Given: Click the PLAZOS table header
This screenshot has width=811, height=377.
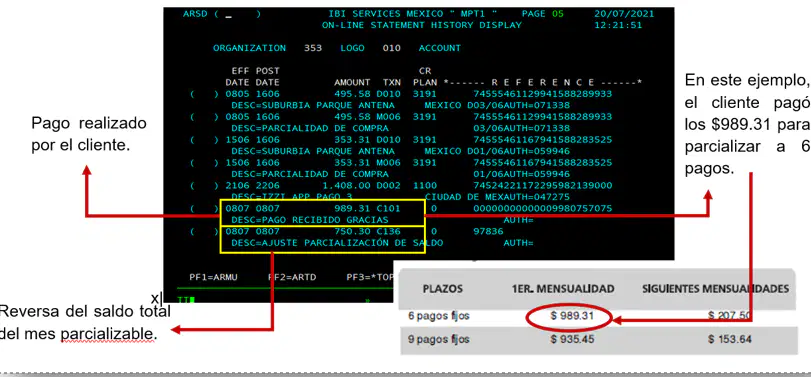Looking at the screenshot, I should click(x=443, y=289).
